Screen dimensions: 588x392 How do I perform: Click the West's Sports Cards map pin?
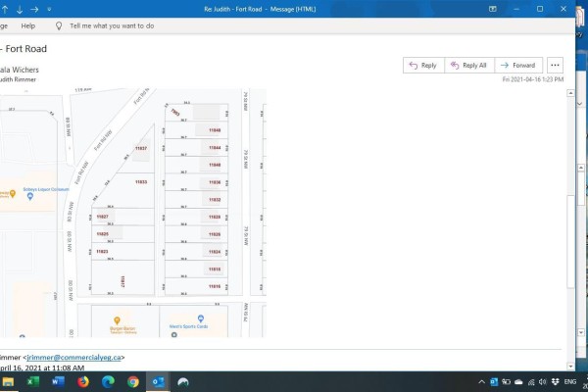(x=201, y=318)
